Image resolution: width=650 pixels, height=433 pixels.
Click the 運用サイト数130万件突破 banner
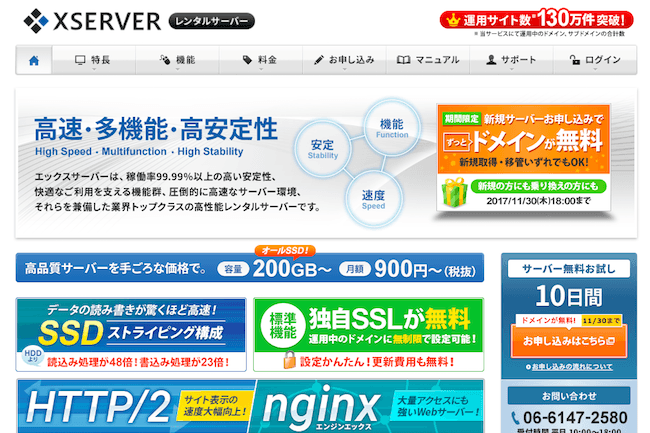coord(536,19)
